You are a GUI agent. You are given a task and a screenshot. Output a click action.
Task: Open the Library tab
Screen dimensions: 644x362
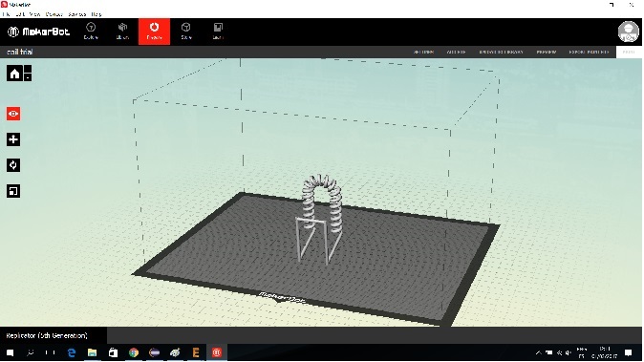[x=122, y=32]
